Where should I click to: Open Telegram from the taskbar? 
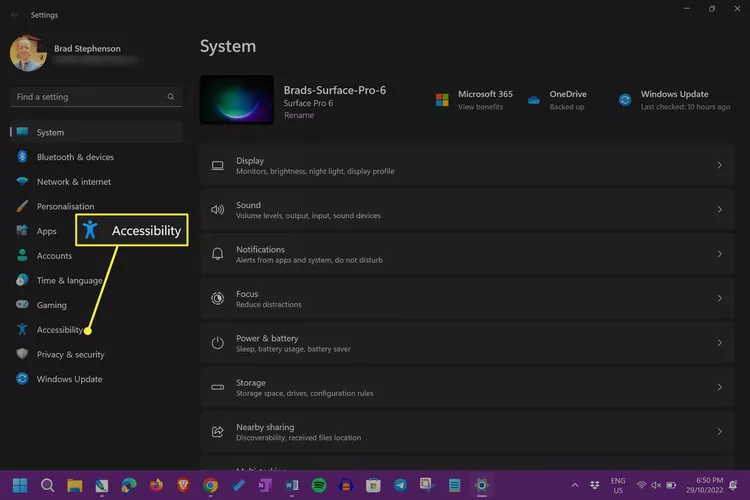click(400, 485)
